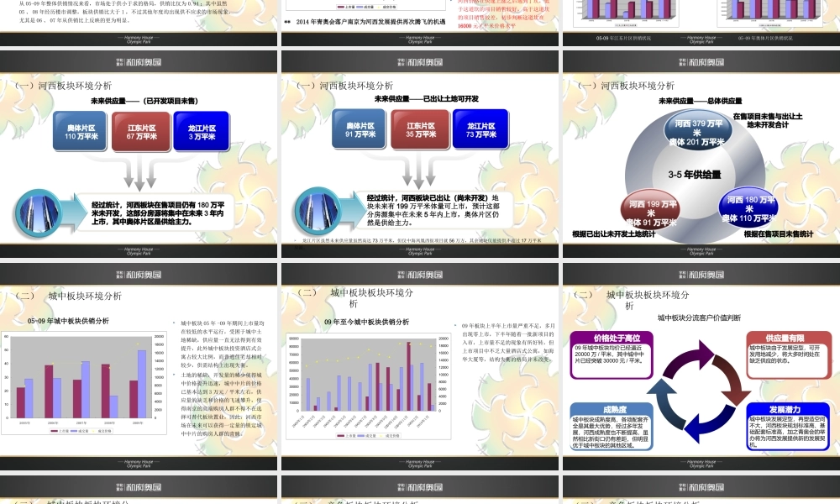Click the (二) 城中板块环境分析 heading
The height and width of the screenshot is (504, 840).
pos(69,296)
